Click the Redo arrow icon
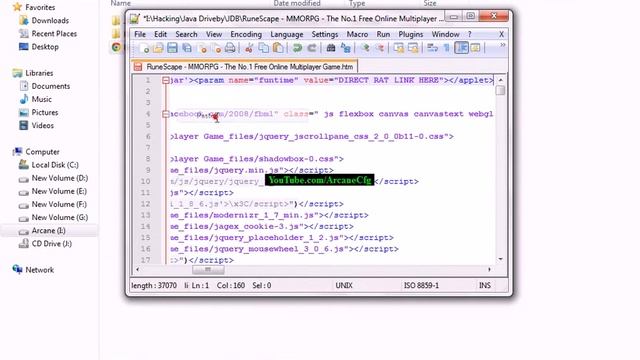Image resolution: width=640 pixels, height=360 pixels. [x=312, y=48]
